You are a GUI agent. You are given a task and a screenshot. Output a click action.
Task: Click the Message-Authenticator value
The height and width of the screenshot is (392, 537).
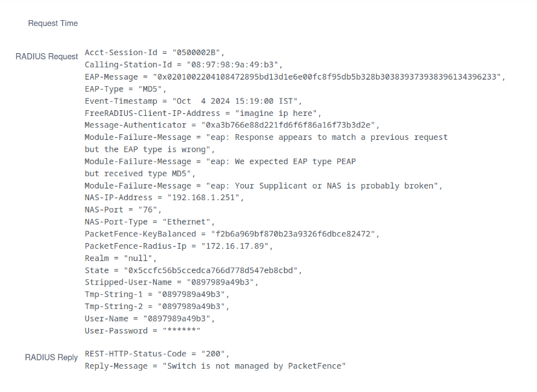(290, 125)
